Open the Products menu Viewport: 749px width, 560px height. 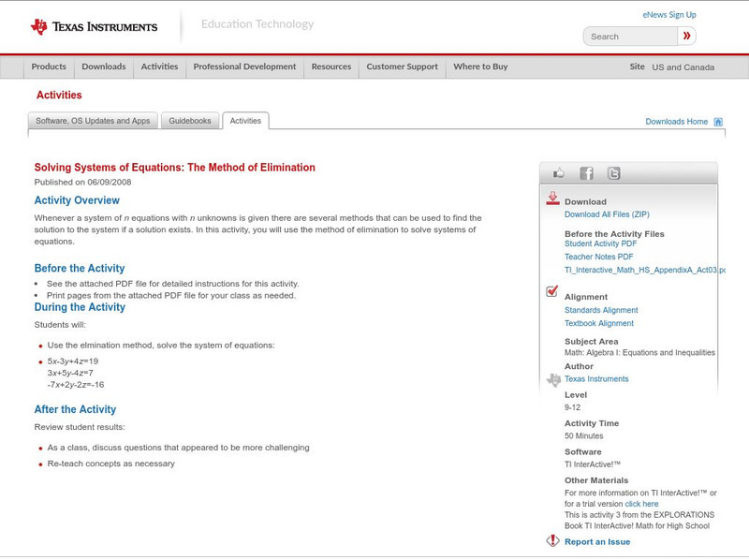click(49, 66)
